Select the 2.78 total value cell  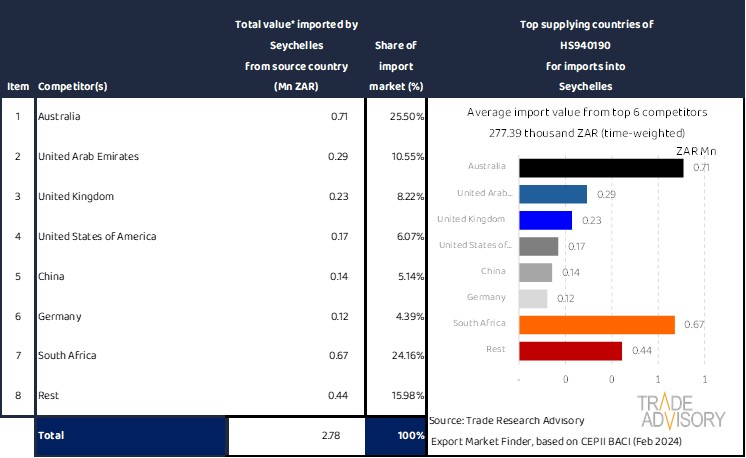296,436
